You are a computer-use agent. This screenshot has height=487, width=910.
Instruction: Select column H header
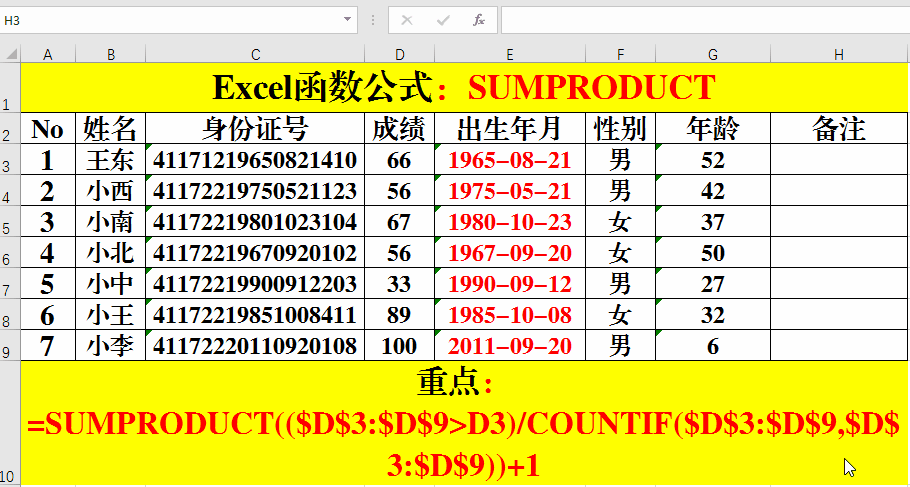tap(839, 55)
